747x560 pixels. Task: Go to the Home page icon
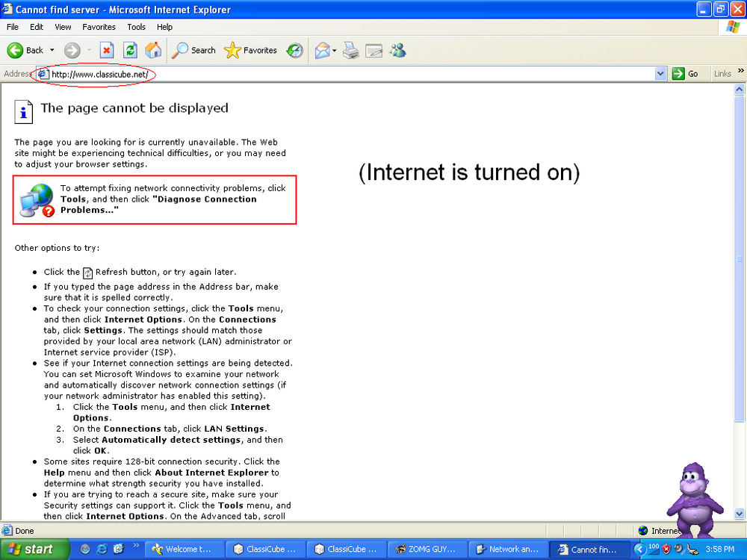153,50
